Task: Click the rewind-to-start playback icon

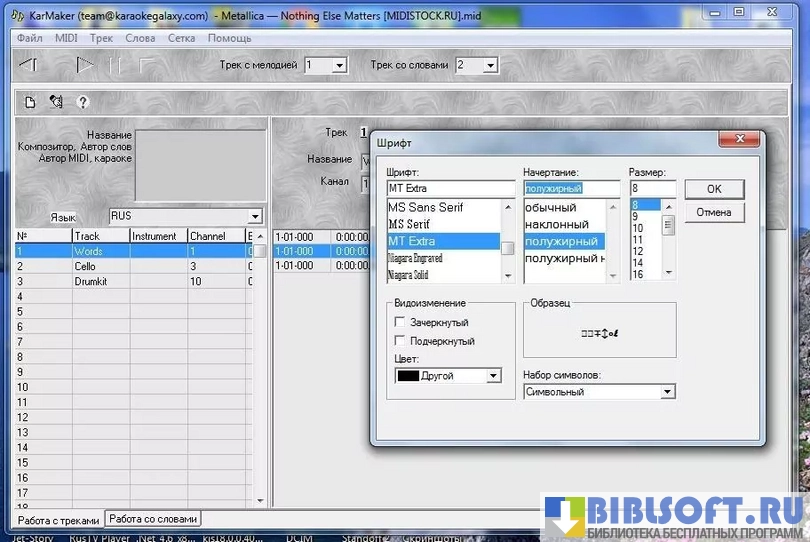Action: (x=29, y=65)
